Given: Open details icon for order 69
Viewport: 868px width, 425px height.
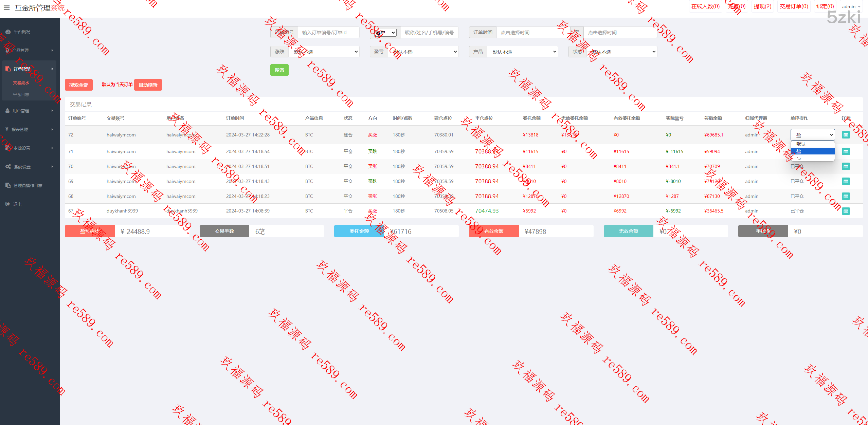Looking at the screenshot, I should (x=846, y=181).
